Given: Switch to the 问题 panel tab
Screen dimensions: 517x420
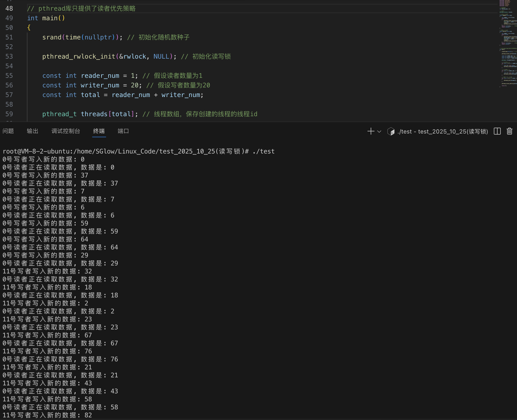Looking at the screenshot, I should [x=8, y=131].
